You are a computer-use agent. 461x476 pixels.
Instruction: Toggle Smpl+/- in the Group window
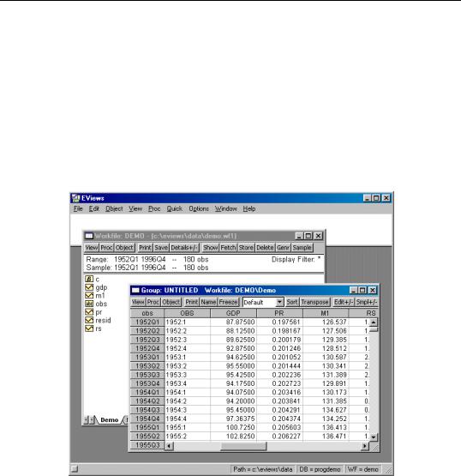(x=367, y=302)
